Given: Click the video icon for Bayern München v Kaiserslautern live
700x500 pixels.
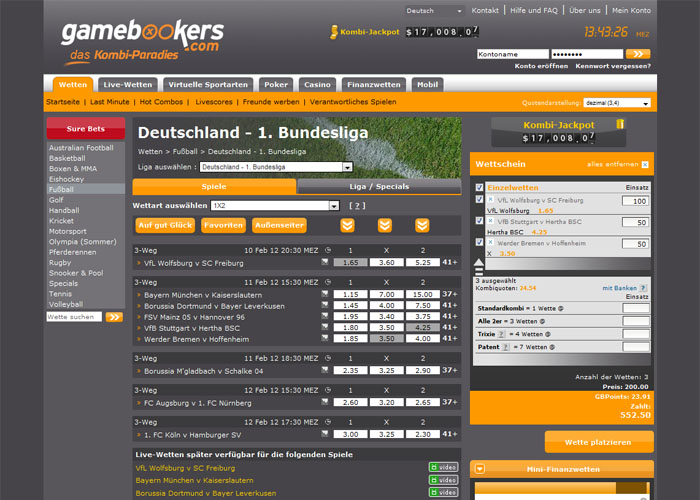Looking at the screenshot, I should click(443, 479).
